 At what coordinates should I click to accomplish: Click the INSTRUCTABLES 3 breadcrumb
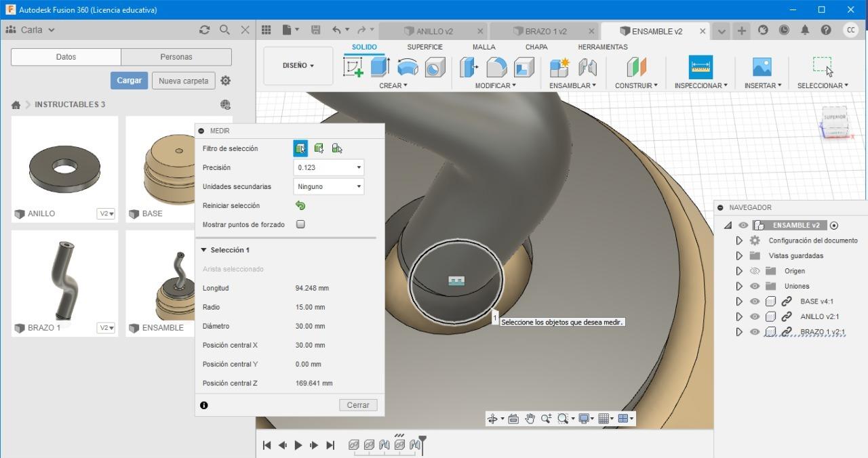[70, 104]
